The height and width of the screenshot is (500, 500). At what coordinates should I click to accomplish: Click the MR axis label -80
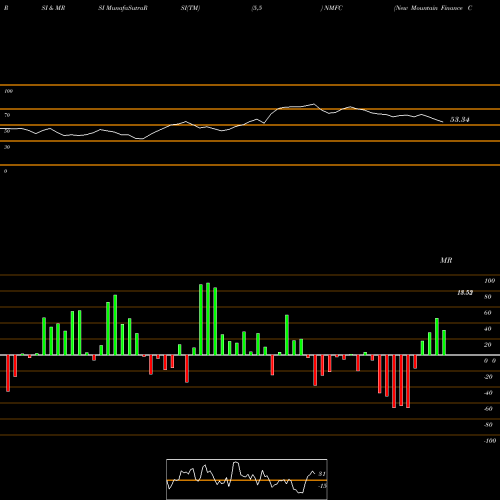coord(488,425)
